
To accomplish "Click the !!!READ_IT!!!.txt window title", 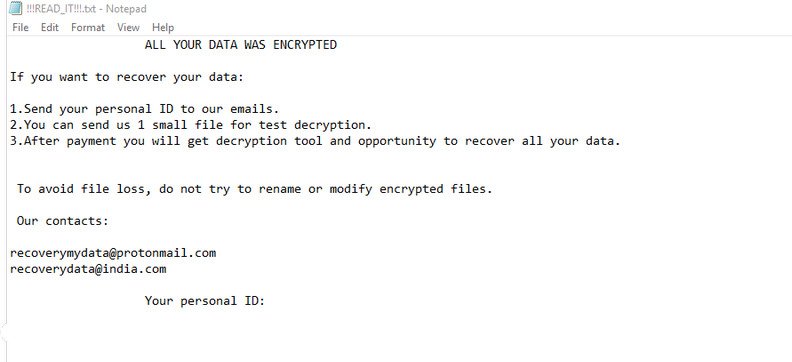I will tap(86, 9).
